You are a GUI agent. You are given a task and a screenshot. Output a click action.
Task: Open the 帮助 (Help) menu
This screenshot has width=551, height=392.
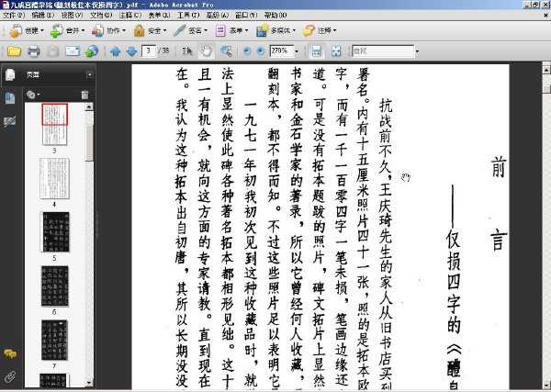point(275,15)
